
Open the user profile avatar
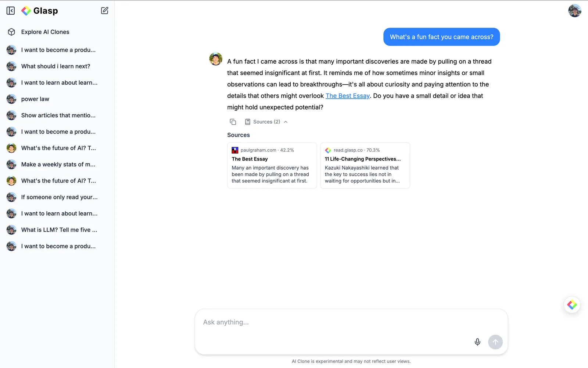point(575,11)
